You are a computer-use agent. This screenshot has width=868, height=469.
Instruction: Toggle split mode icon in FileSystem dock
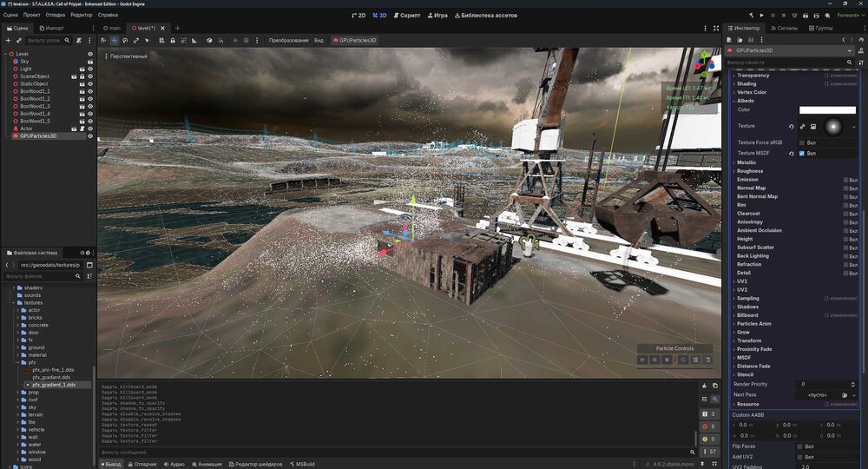89,265
